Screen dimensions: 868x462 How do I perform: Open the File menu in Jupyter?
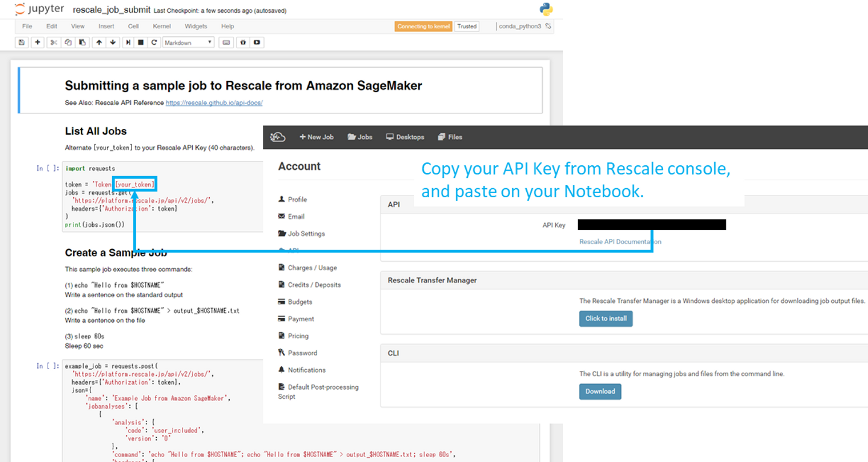pyautogui.click(x=27, y=27)
